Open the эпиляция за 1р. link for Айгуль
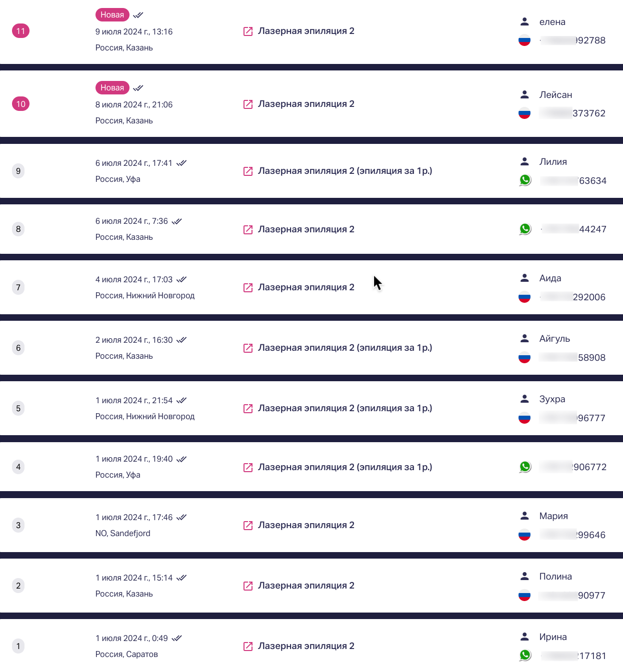 tap(345, 348)
